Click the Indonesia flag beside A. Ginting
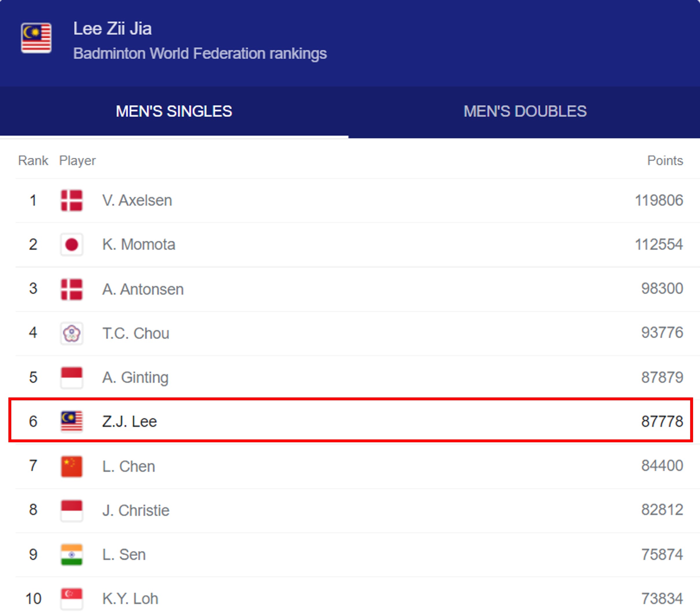This screenshot has height=616, width=700. pos(71,377)
